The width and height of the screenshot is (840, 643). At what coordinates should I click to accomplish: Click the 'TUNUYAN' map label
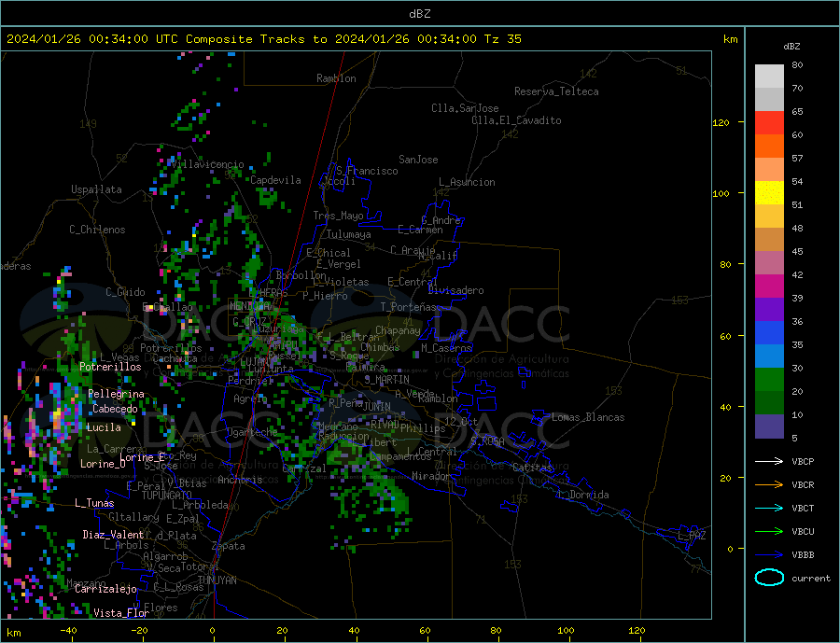(x=217, y=580)
